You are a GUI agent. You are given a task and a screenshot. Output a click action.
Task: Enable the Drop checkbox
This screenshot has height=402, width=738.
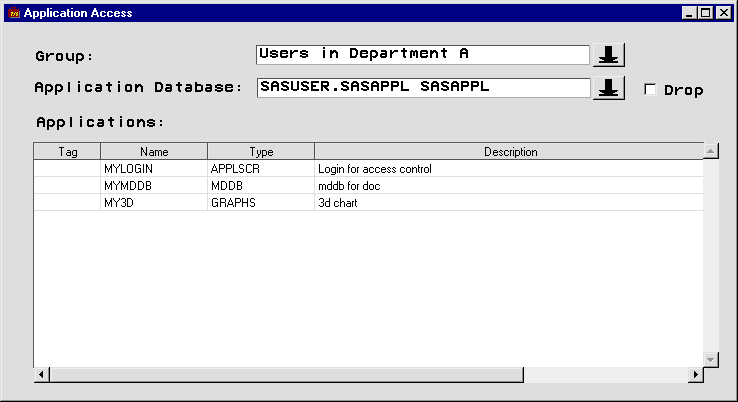tap(651, 89)
